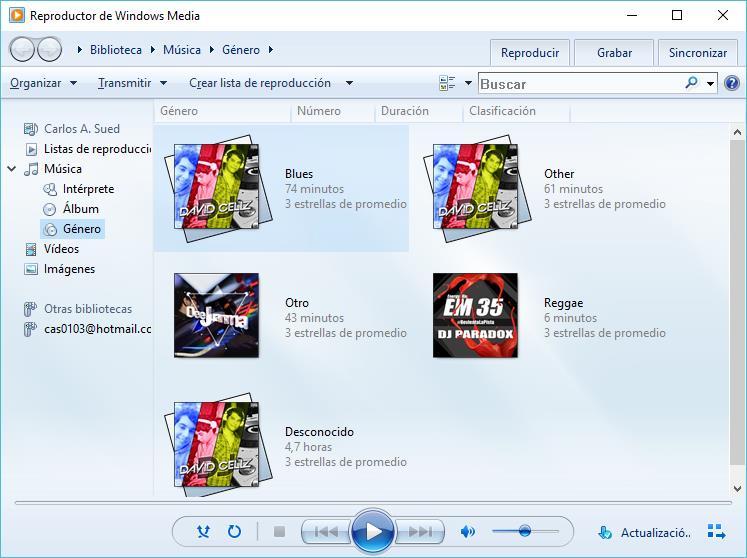Image resolution: width=747 pixels, height=558 pixels.
Task: Stop playback with the stop button
Action: (x=280, y=531)
